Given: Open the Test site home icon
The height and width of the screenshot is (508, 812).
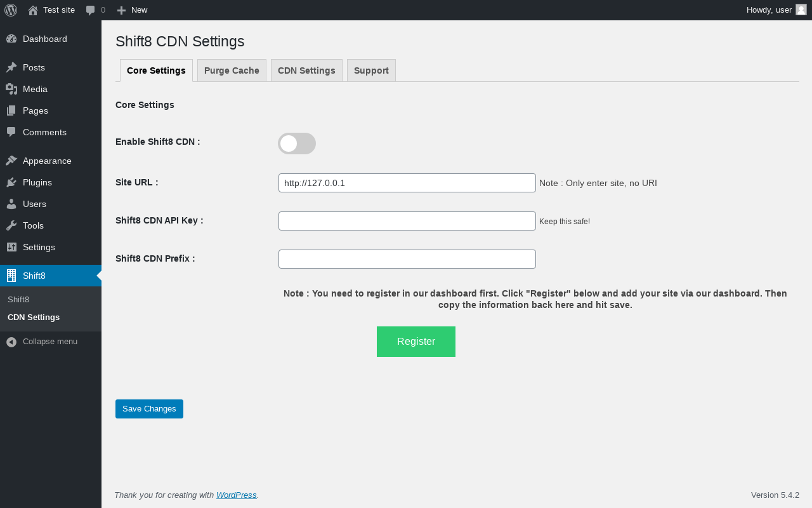Looking at the screenshot, I should point(33,10).
